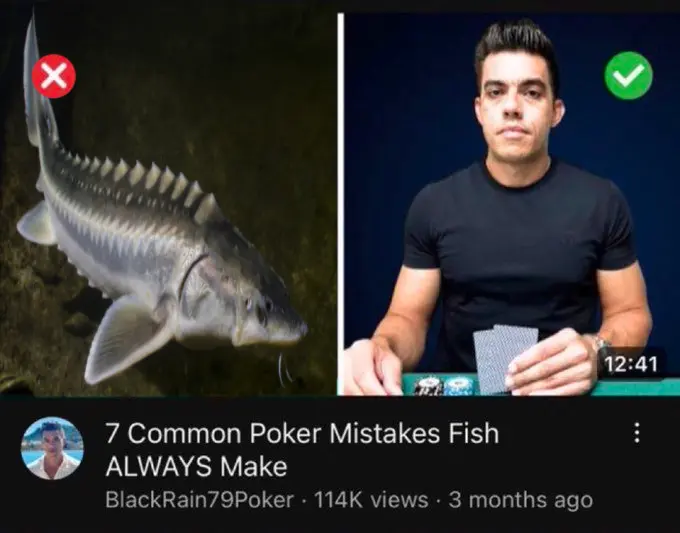Click the sturgeon fish half of the thumbnail

coord(168,204)
